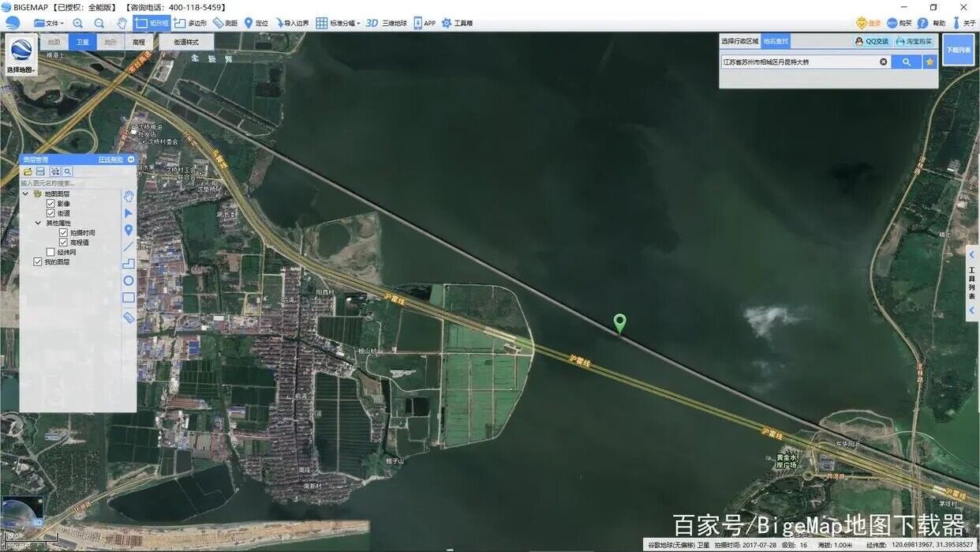
Task: Toggle the 拍摄时间 checkbox
Action: point(63,233)
